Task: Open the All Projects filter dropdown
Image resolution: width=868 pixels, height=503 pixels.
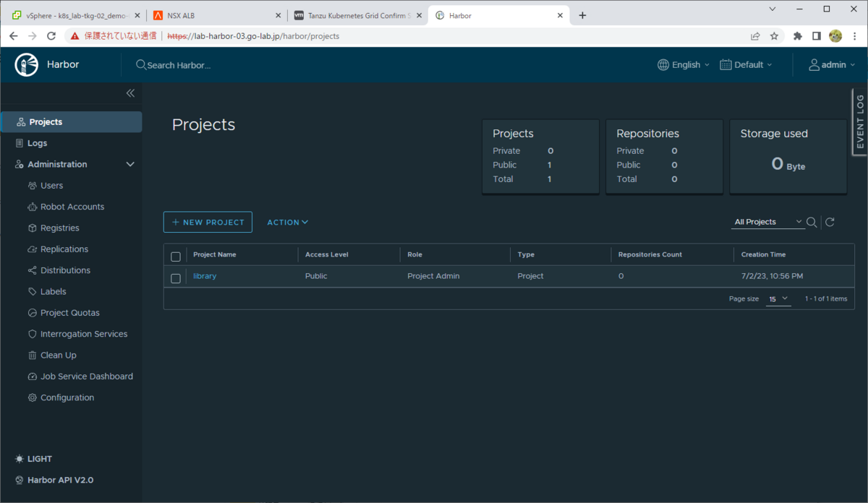Action: [768, 222]
